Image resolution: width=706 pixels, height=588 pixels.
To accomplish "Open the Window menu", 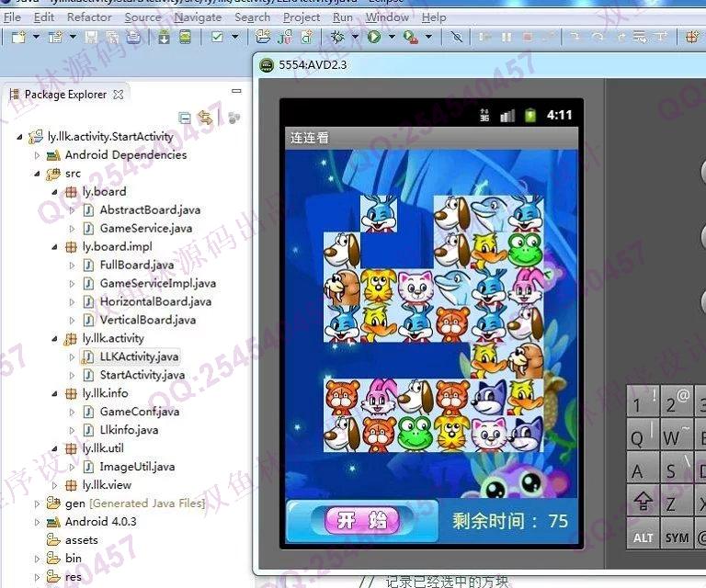I will click(x=387, y=17).
